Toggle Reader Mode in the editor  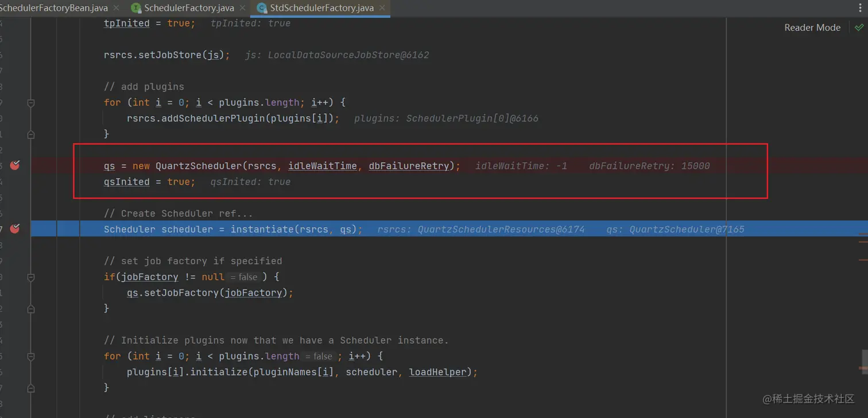[x=812, y=28]
